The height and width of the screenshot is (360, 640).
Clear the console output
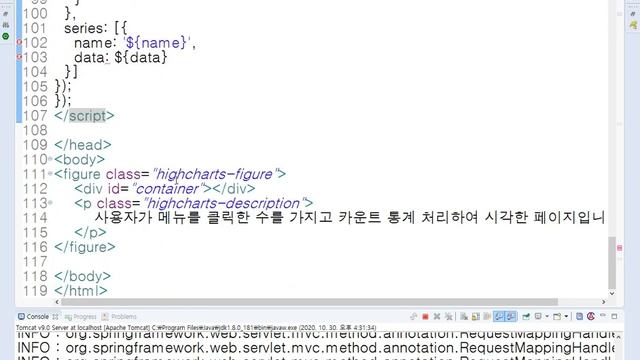464,316
